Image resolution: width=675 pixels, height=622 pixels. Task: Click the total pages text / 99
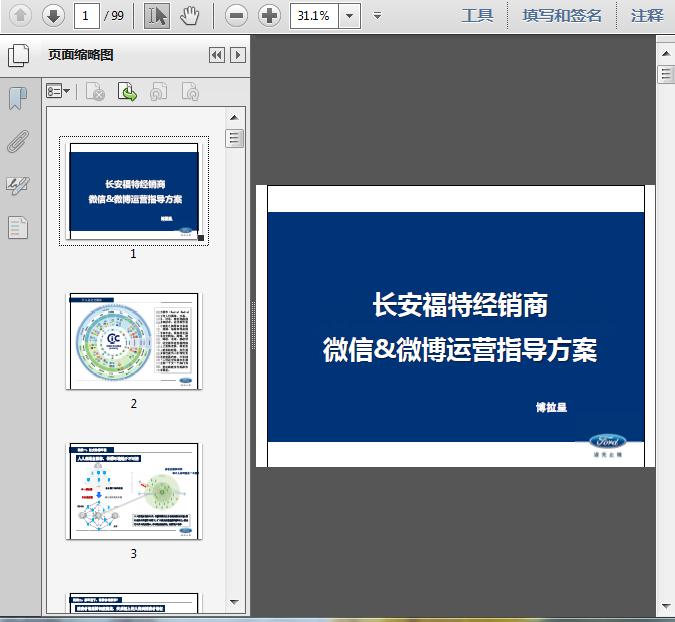coord(115,16)
